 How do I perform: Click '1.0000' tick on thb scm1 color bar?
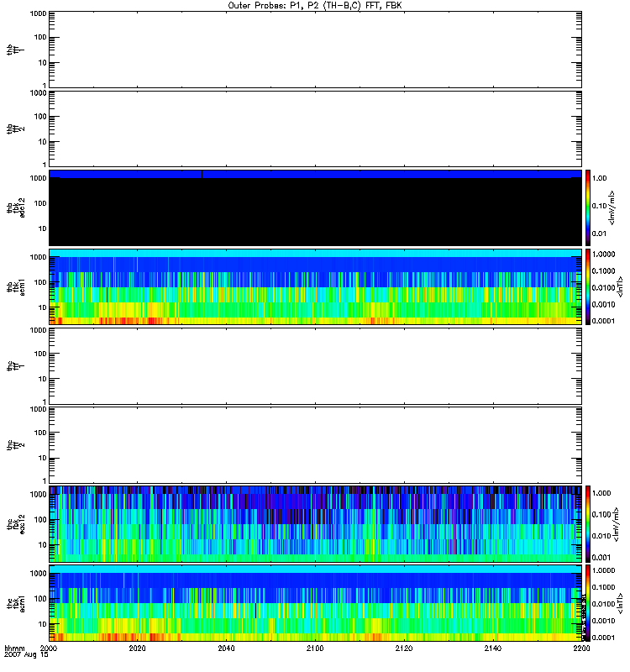coord(603,255)
